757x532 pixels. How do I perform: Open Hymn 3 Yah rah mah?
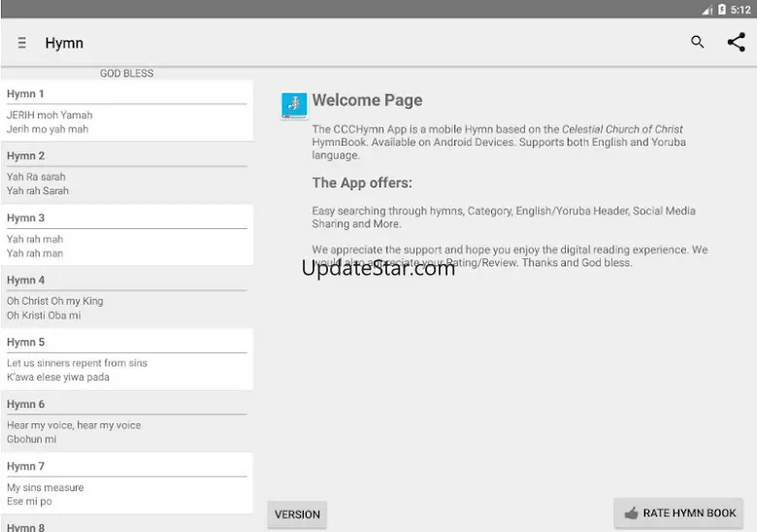[x=127, y=235]
